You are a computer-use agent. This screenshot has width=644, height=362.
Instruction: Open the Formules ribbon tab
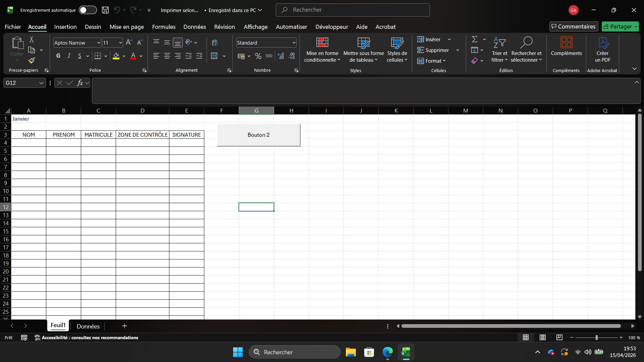(164, 27)
